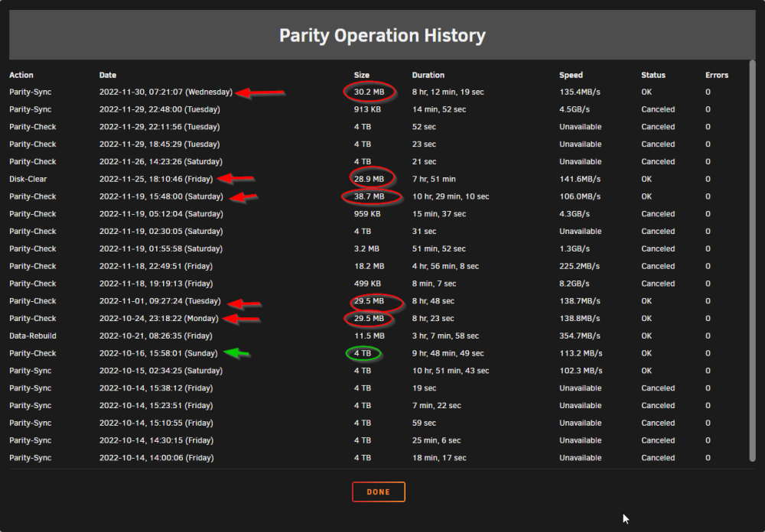Screen dimensions: 765x532
Task: Click the vertical scrollbar of the history list
Action: click(752, 261)
